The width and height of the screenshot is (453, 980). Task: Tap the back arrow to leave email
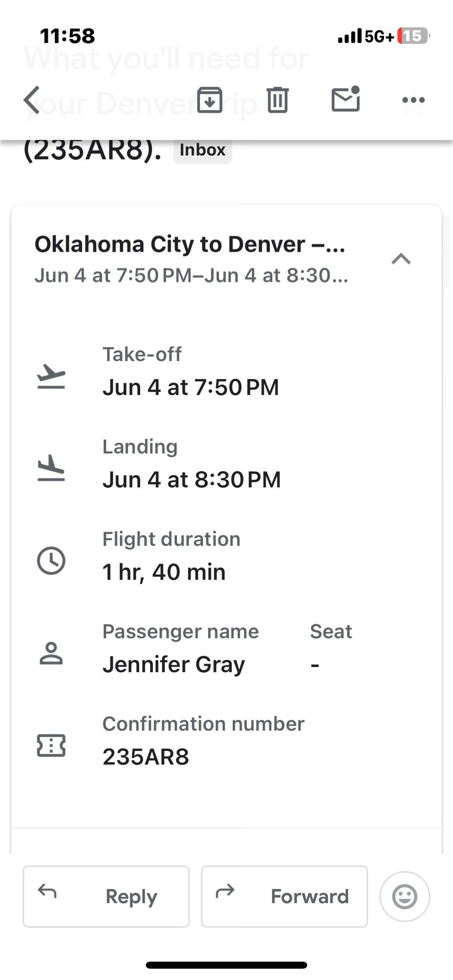(32, 100)
